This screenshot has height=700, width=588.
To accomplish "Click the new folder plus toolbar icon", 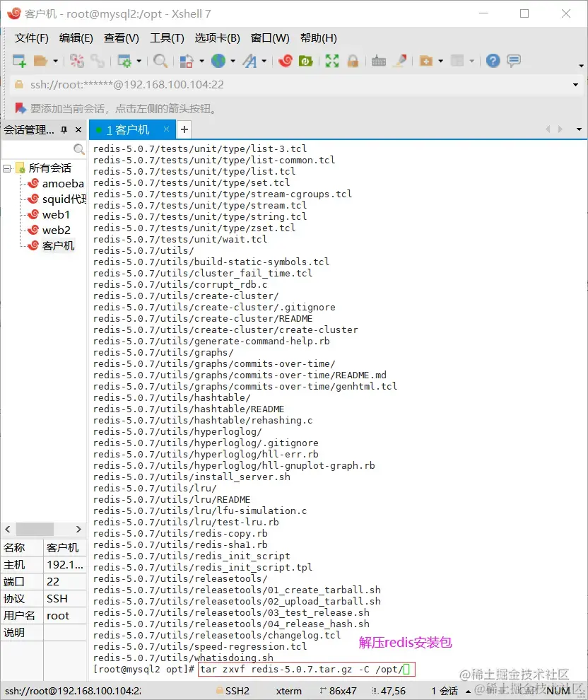I will (426, 61).
